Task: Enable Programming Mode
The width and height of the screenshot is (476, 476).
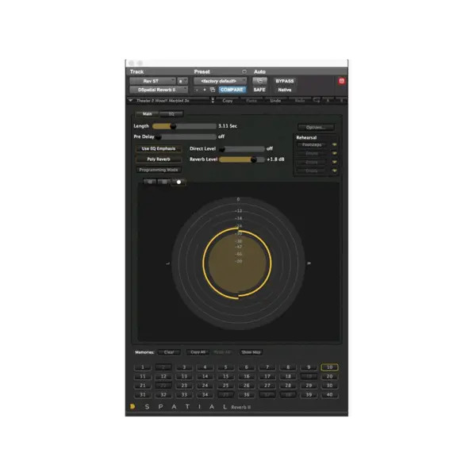Action: click(159, 170)
